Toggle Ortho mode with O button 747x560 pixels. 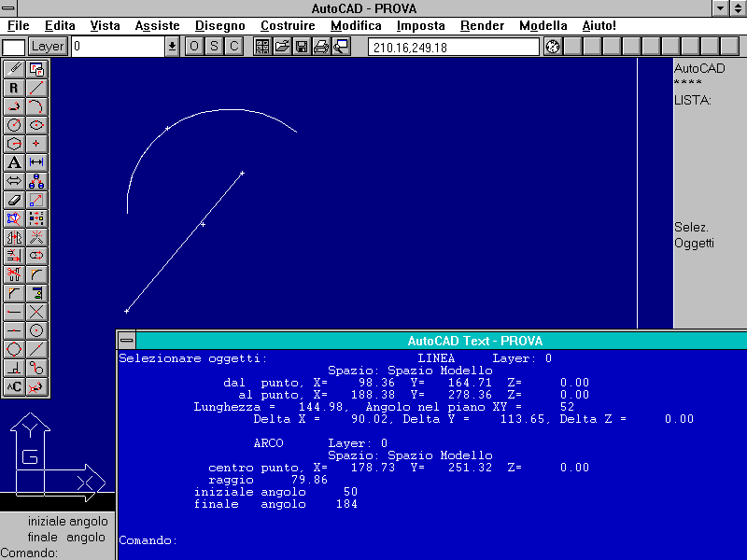(194, 47)
